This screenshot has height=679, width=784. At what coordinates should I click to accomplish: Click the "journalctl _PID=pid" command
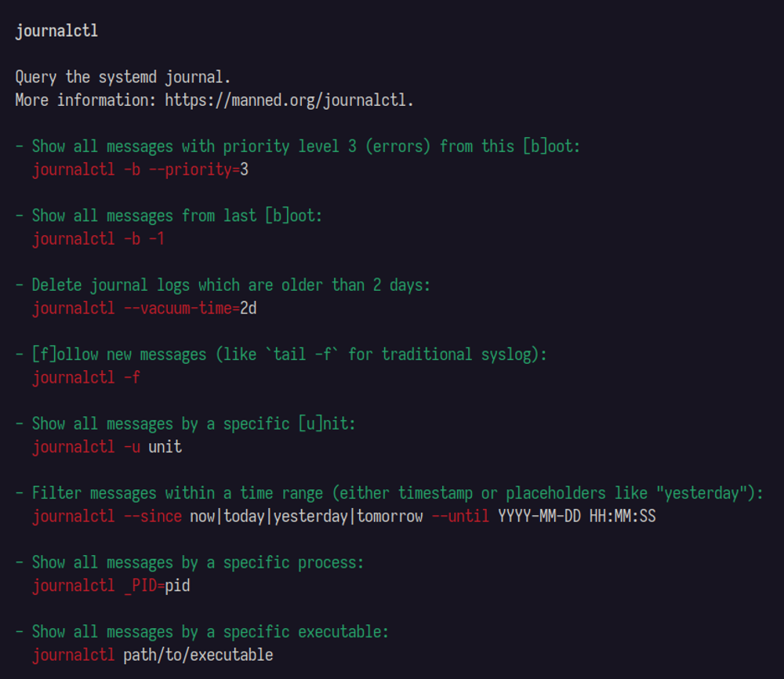click(111, 586)
